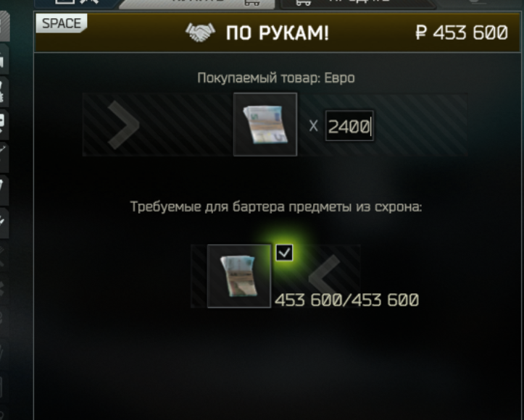The image size is (524, 420).
Task: Click the 453 600/453 600 barter amount
Action: click(346, 300)
